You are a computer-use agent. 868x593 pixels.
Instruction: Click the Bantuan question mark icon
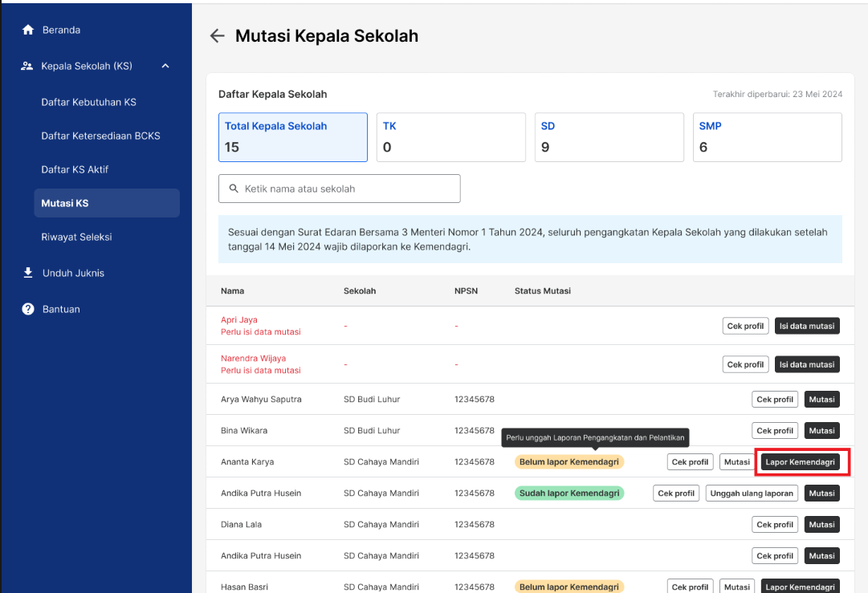pyautogui.click(x=27, y=309)
